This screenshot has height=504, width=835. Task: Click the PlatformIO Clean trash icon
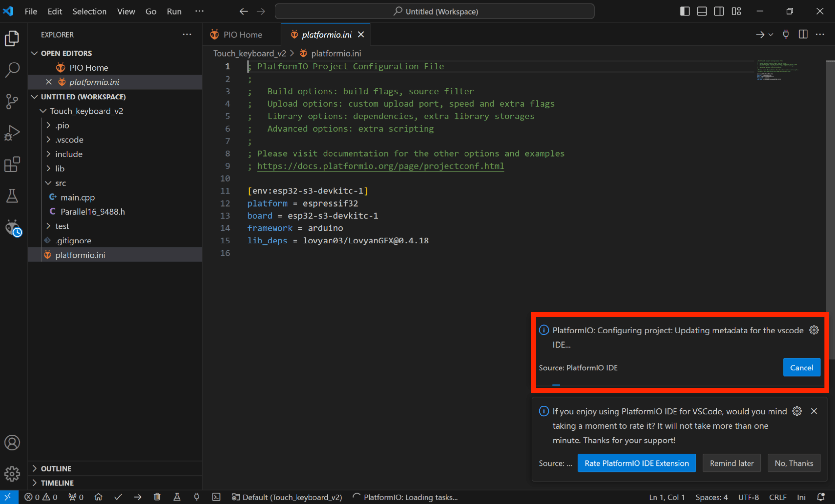157,497
